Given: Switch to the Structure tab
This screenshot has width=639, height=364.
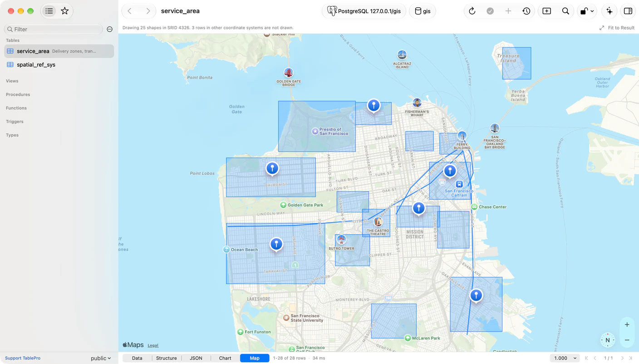Looking at the screenshot, I should (167, 358).
